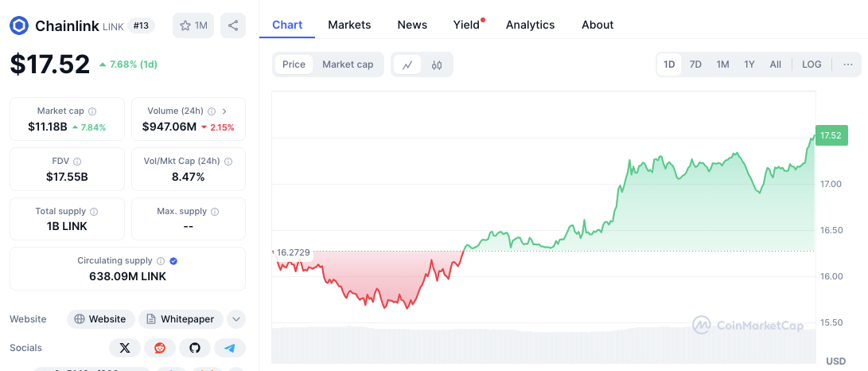Open the About tab
Viewport: 868px width, 371px height.
point(597,25)
